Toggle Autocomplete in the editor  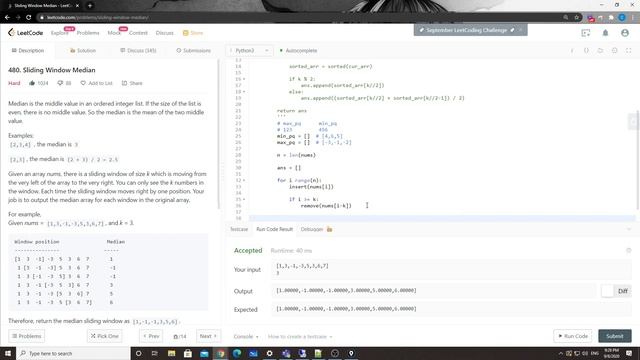298,51
